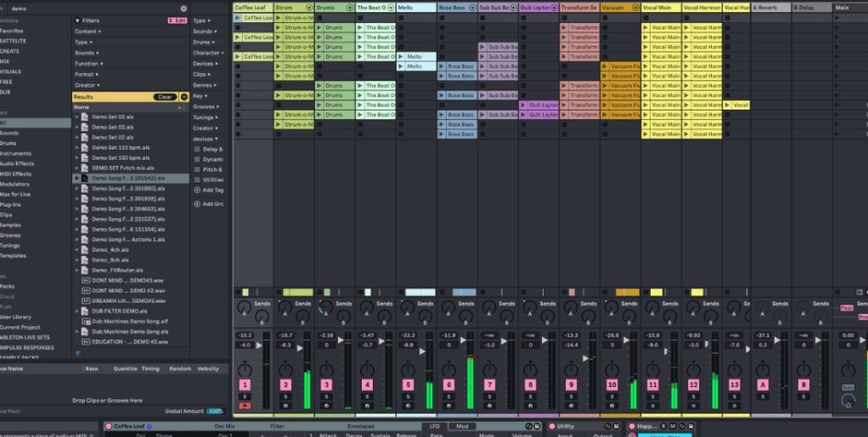Click the Add Tag plus icon
The width and height of the screenshot is (868, 437).
(198, 190)
